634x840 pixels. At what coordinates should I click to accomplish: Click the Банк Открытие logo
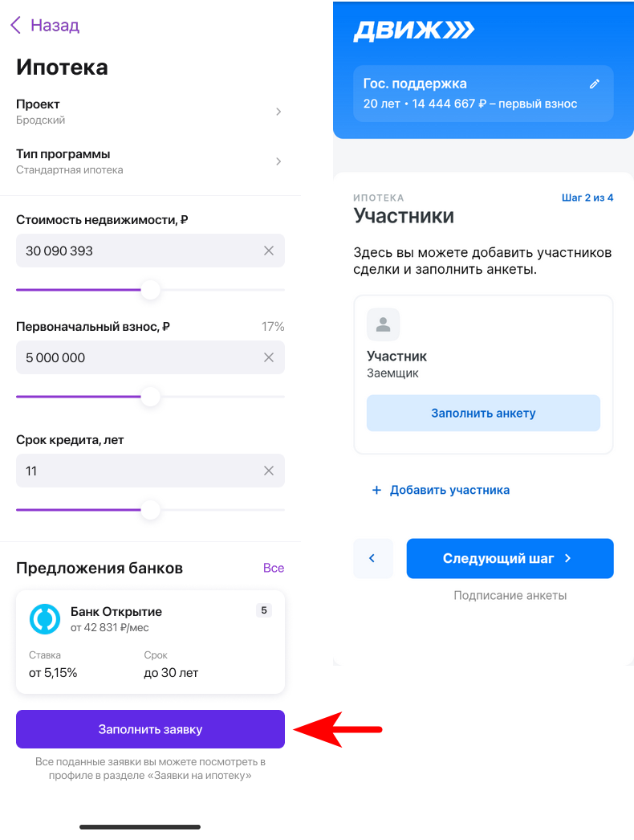(x=45, y=619)
